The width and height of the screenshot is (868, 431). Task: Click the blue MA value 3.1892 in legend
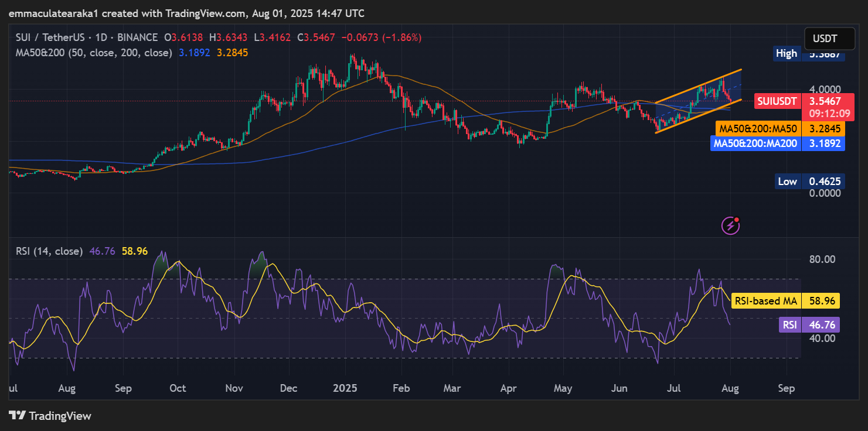(x=195, y=53)
